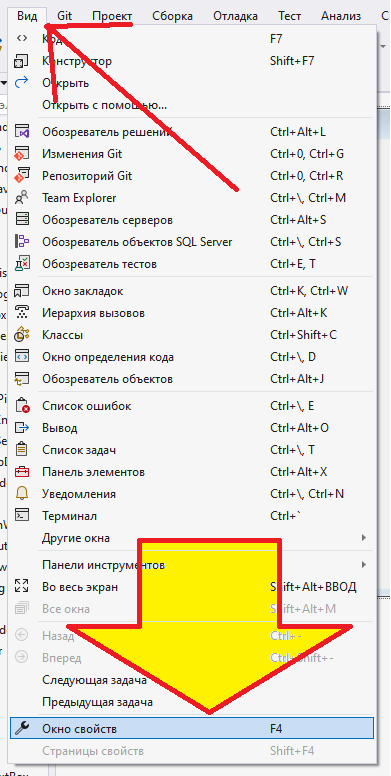Click the Обозреватель решений icon
391x776 pixels.
[x=22, y=132]
